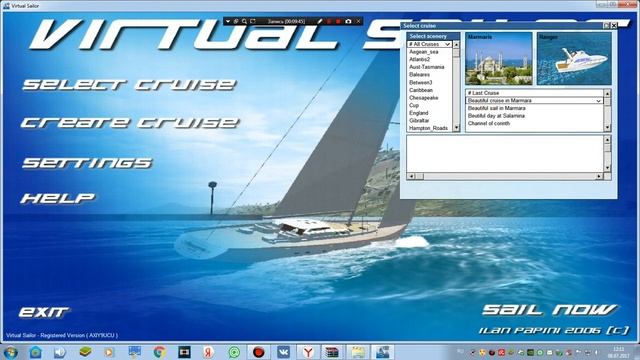
Task: Click the blue monitor taskbar icon
Action: pyautogui.click(x=134, y=351)
